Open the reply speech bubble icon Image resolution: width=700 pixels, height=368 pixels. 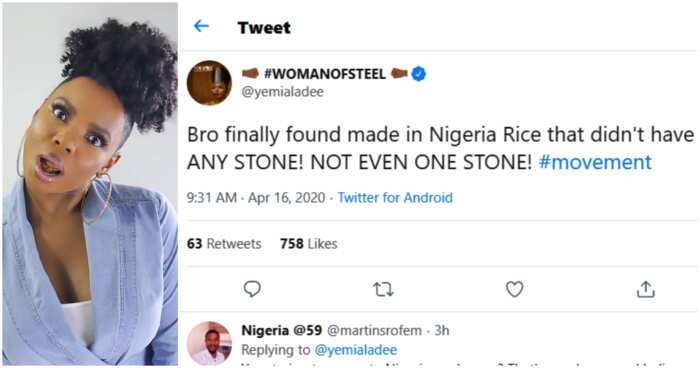pyautogui.click(x=252, y=289)
